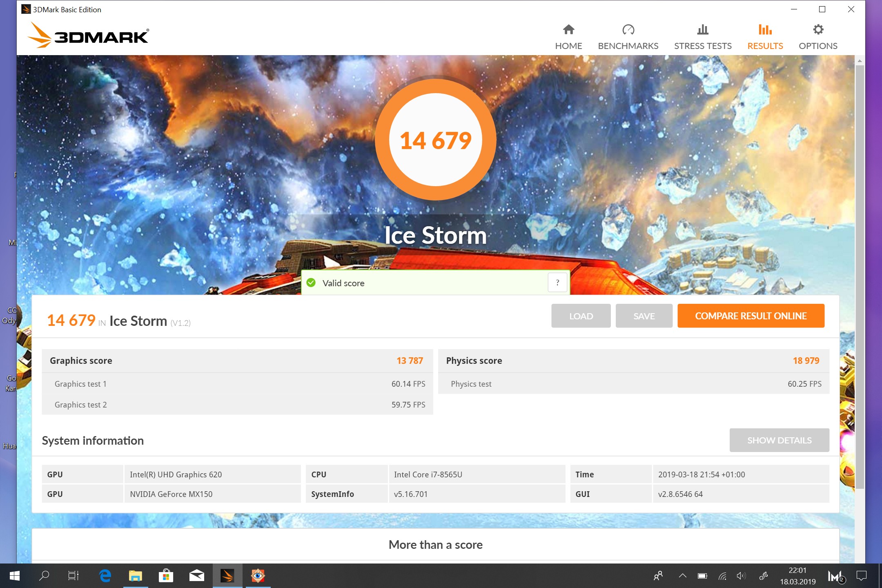Click the 3DMark logo
882x588 pixels.
point(88,36)
